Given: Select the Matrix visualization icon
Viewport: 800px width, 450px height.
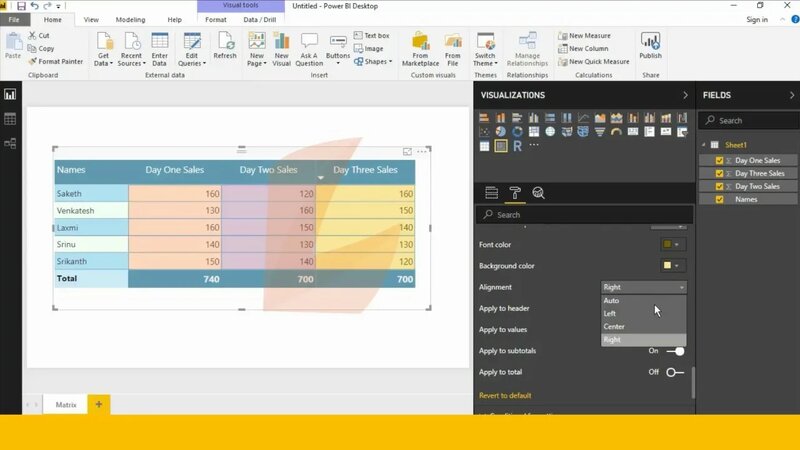Looking at the screenshot, I should point(501,146).
